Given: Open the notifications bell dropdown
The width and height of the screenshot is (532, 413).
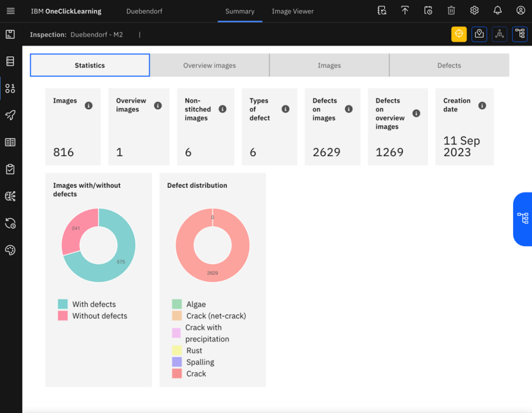Looking at the screenshot, I should click(497, 10).
